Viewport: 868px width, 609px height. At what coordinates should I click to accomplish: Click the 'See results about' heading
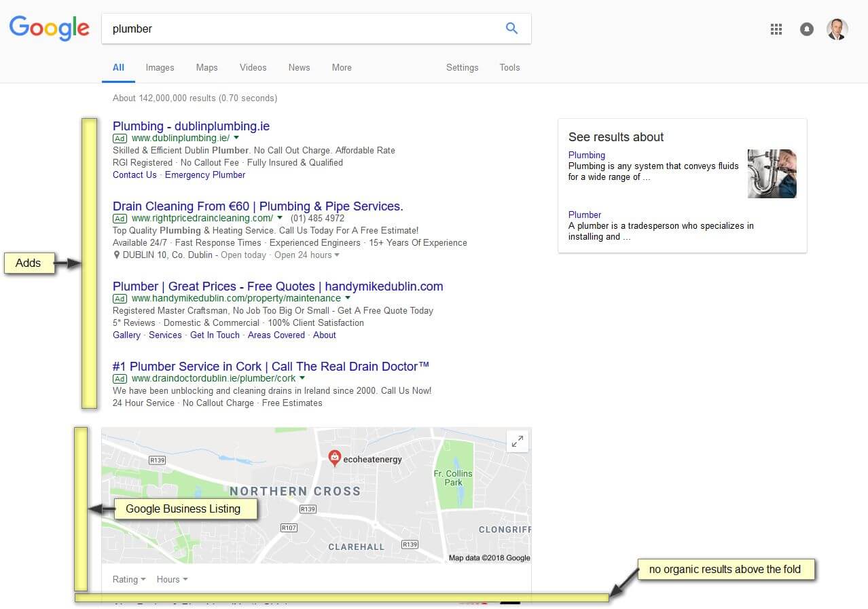(616, 137)
